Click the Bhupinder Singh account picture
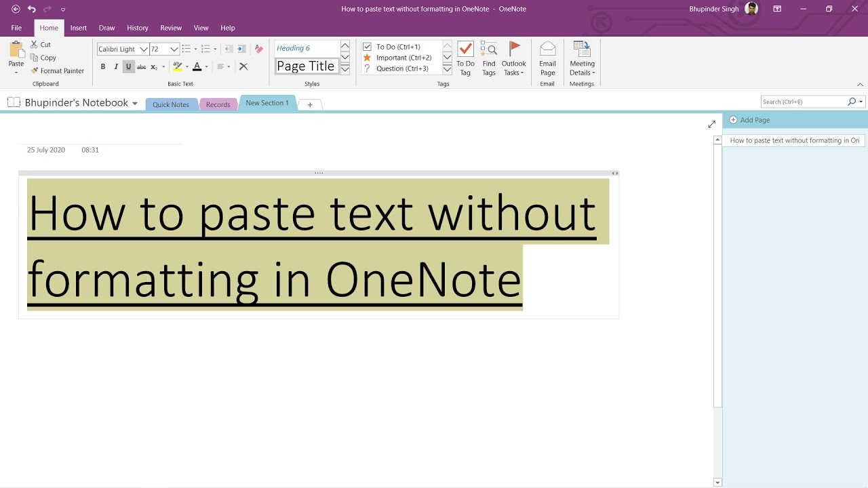The height and width of the screenshot is (488, 868). pyautogui.click(x=751, y=9)
